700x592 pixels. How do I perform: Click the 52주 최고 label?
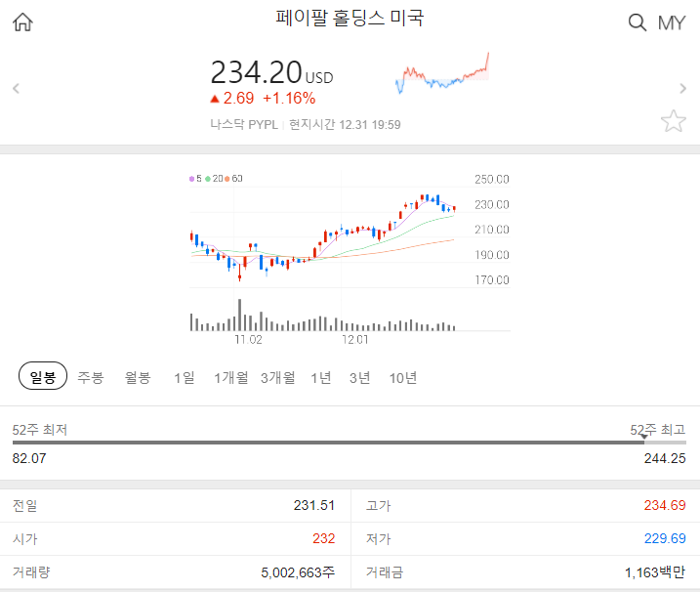pyautogui.click(x=658, y=430)
